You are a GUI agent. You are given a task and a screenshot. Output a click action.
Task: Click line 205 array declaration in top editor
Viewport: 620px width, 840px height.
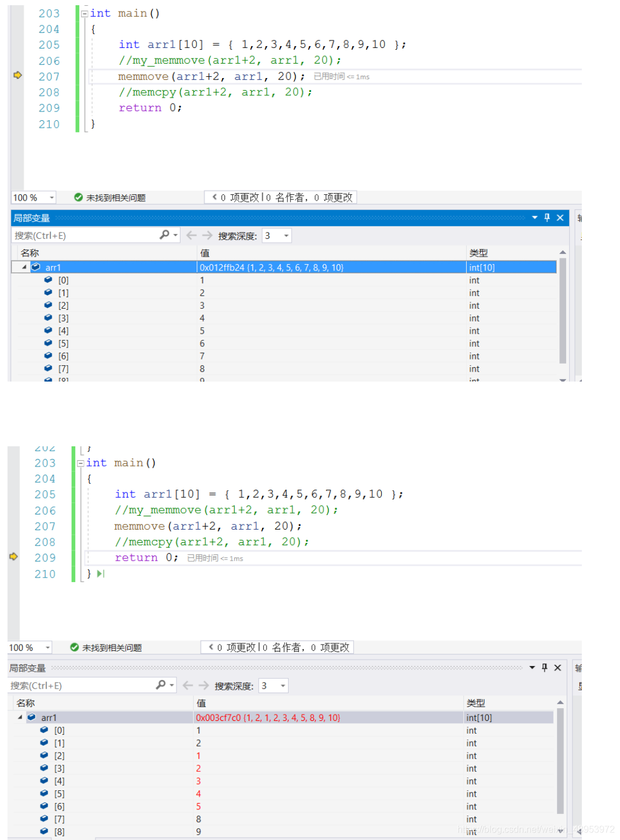click(x=263, y=45)
